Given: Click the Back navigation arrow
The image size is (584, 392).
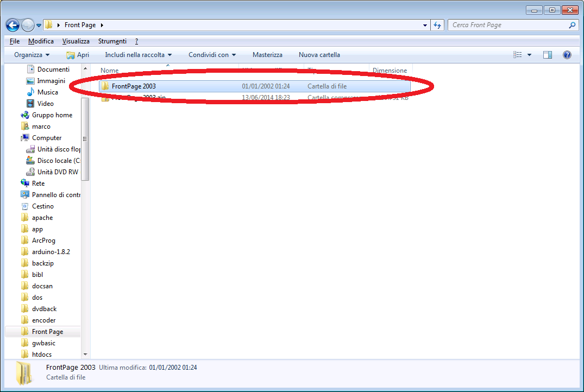Looking at the screenshot, I should coord(13,25).
